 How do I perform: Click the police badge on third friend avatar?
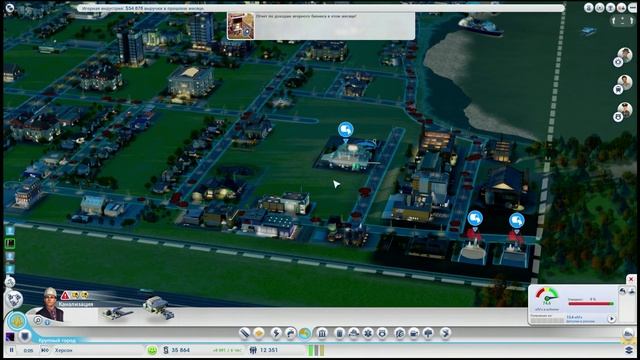click(618, 117)
